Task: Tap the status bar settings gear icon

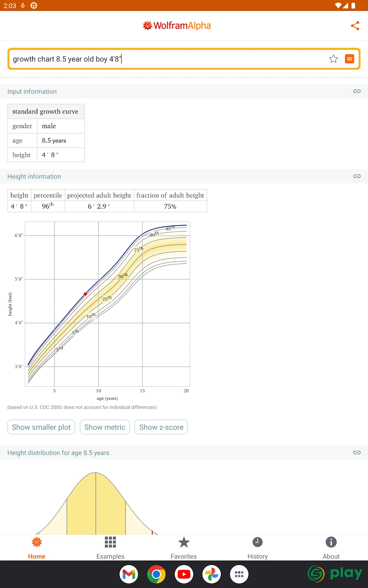Action: [x=34, y=5]
